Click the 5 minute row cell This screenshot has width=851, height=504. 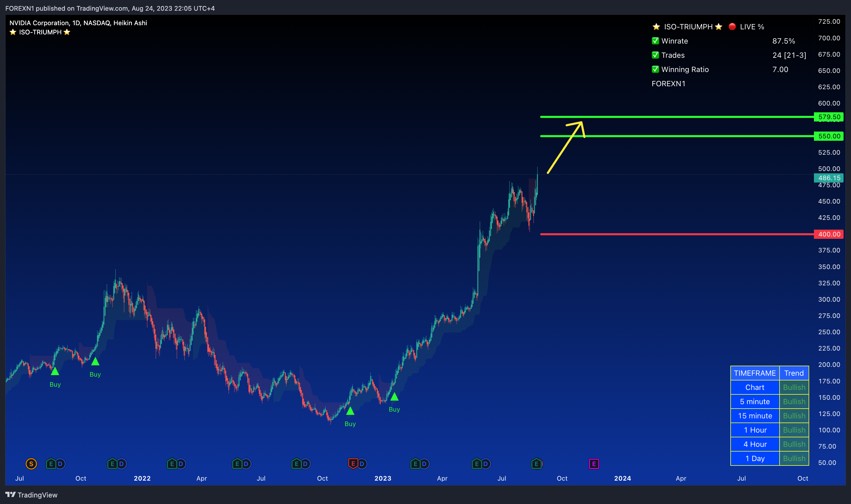[755, 401]
